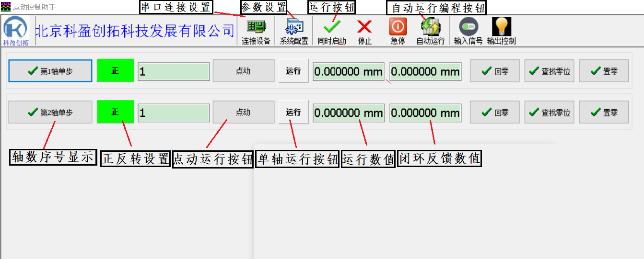Click the 科盈创拓 company logo
The height and width of the screenshot is (259, 644).
16,31
